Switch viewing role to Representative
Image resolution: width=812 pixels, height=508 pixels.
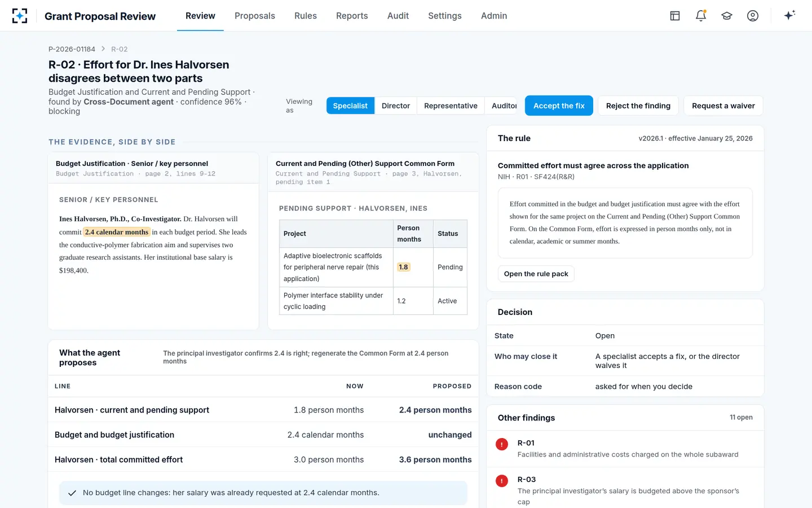coord(451,106)
